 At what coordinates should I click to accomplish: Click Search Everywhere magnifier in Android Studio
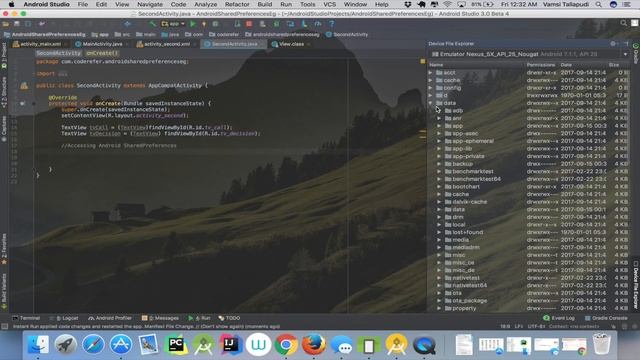coord(623,23)
